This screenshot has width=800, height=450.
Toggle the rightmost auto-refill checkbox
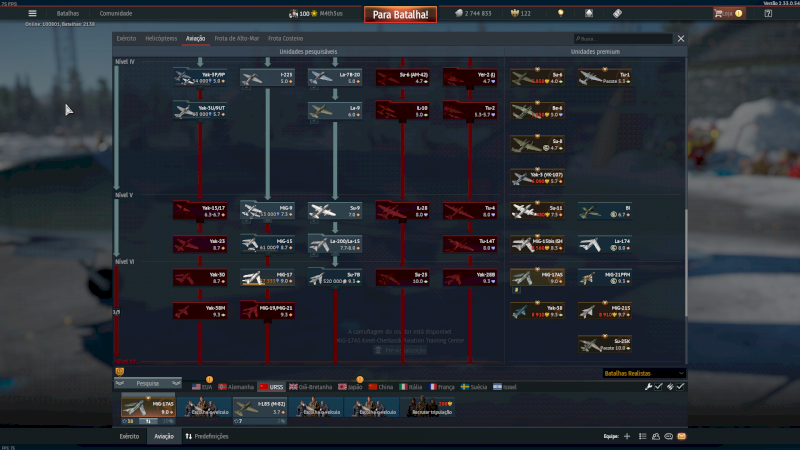coord(681,387)
